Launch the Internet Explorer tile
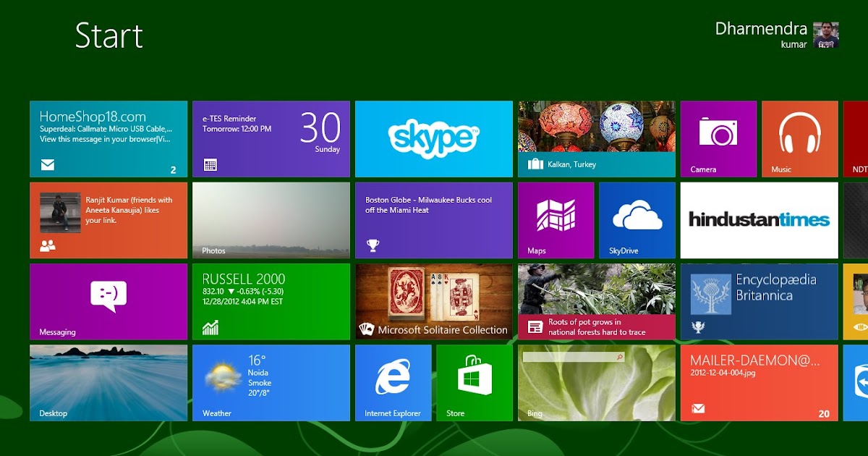 click(393, 383)
